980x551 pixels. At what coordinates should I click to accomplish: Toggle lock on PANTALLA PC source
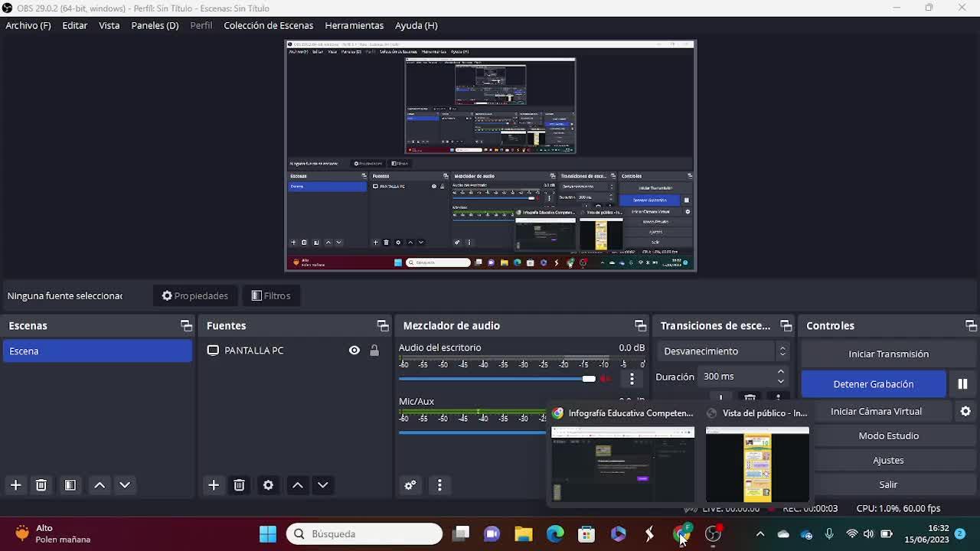374,350
